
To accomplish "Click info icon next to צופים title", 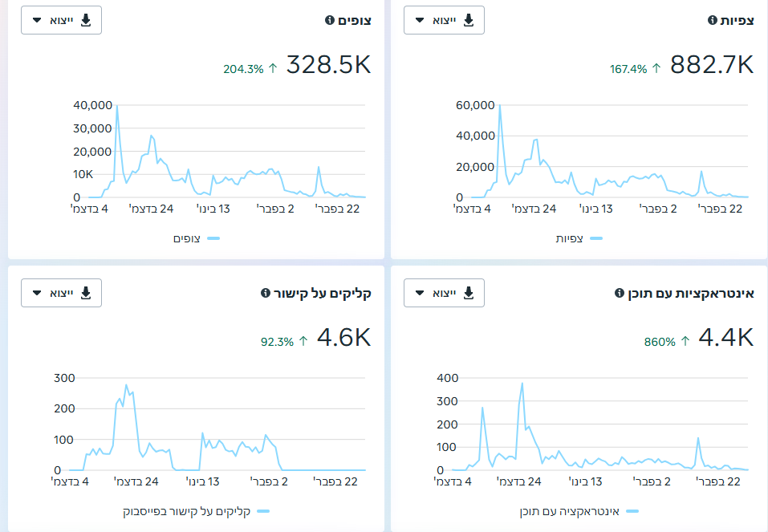I will point(330,20).
